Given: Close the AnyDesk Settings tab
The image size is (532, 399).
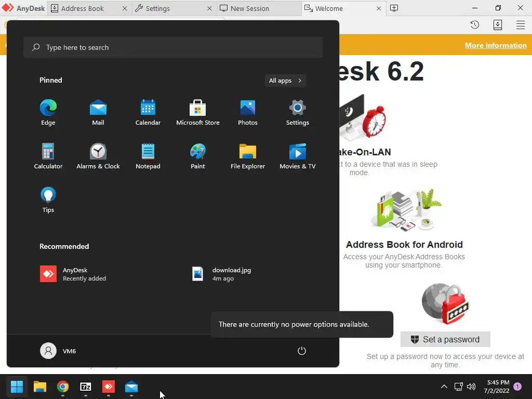Looking at the screenshot, I should tap(209, 8).
